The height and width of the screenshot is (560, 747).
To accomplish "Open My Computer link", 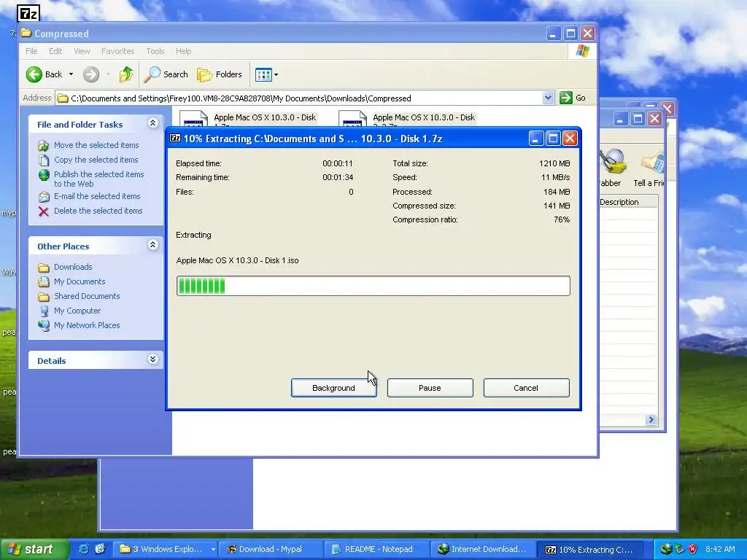I will point(77,311).
